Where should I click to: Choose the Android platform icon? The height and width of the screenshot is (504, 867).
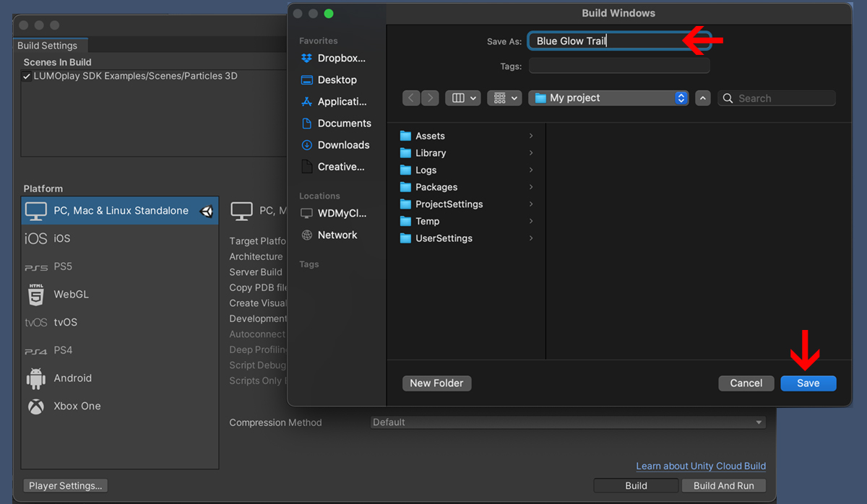35,378
